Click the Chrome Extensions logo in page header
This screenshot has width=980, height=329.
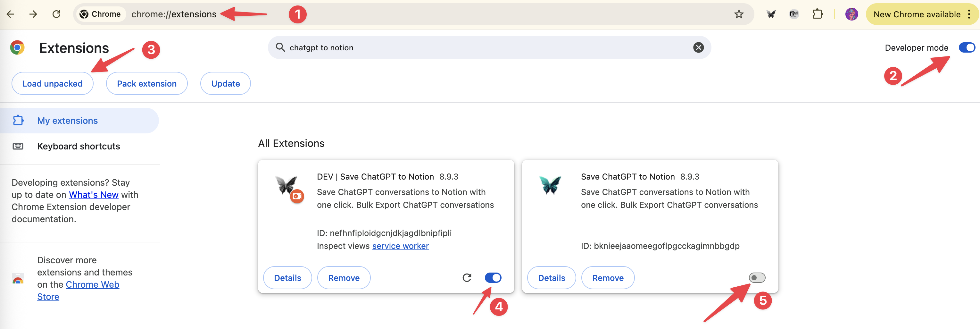point(17,47)
